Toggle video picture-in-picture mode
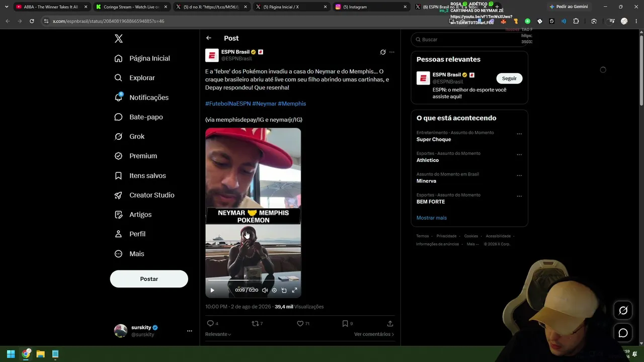 284,290
